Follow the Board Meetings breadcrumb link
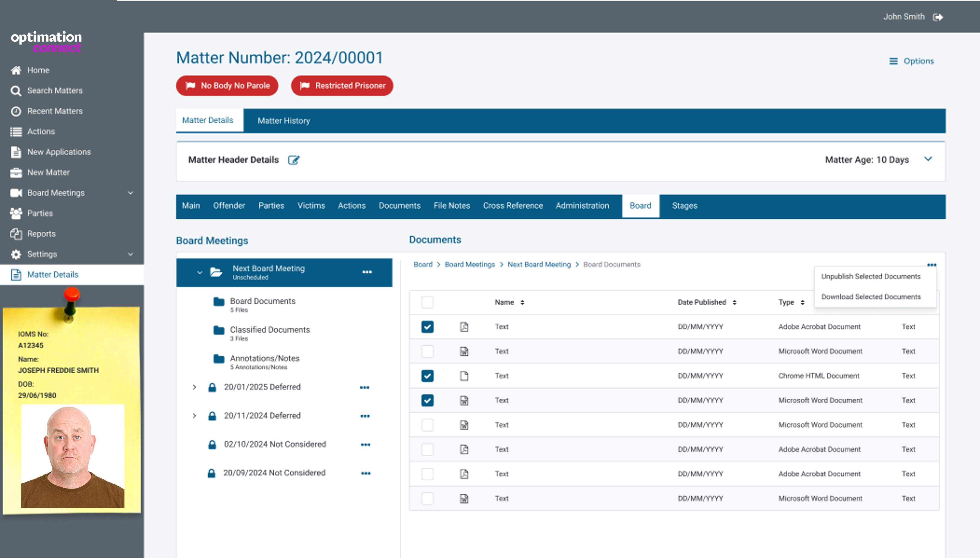Screen dimensions: 980x558 [x=470, y=265]
